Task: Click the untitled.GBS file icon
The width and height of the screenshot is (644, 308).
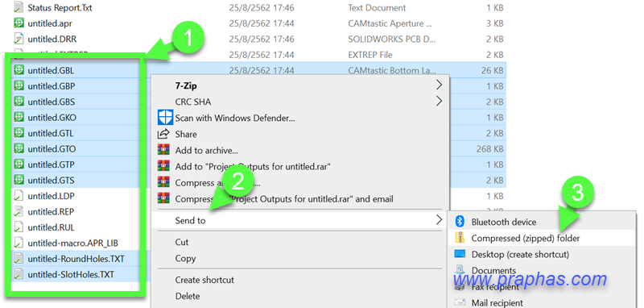Action: tap(19, 102)
